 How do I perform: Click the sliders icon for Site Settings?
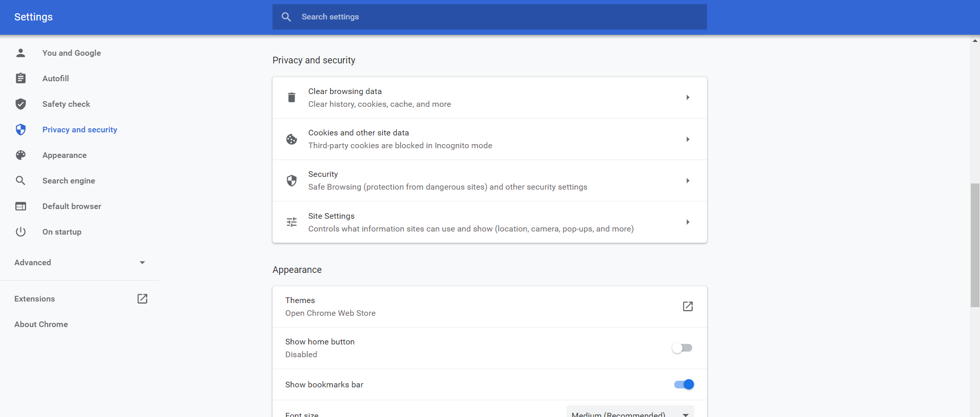click(x=291, y=222)
